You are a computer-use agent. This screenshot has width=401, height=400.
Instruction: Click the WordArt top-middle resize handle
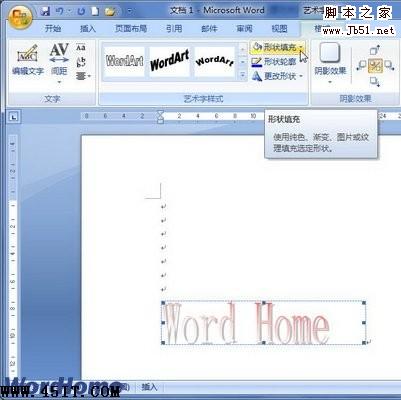[x=263, y=303]
